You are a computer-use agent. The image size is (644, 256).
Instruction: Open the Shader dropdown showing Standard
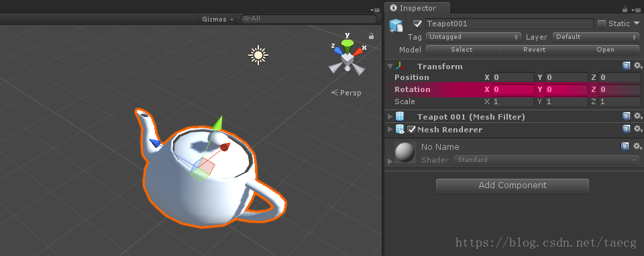pyautogui.click(x=547, y=160)
